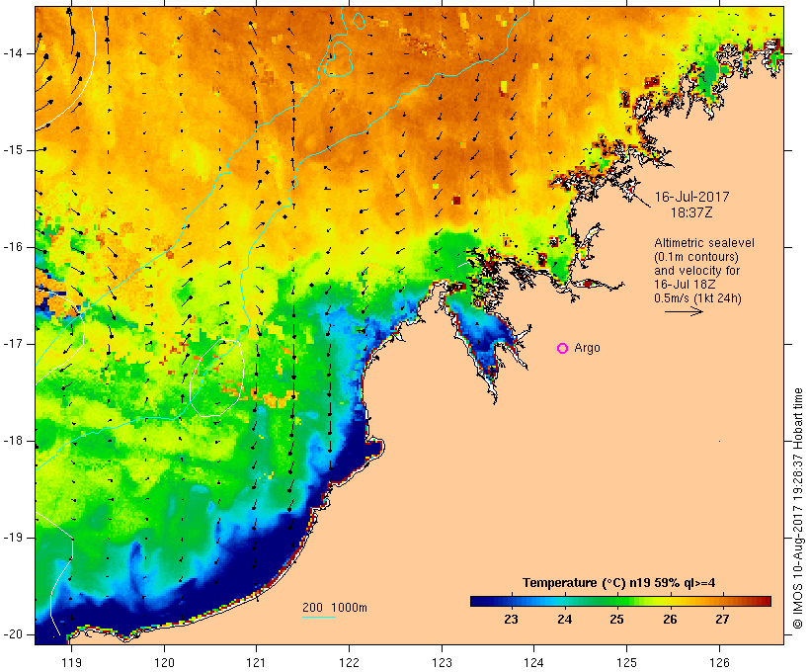The image size is (810, 672).
Task: Click the latitude label '-18'
Action: (13, 441)
